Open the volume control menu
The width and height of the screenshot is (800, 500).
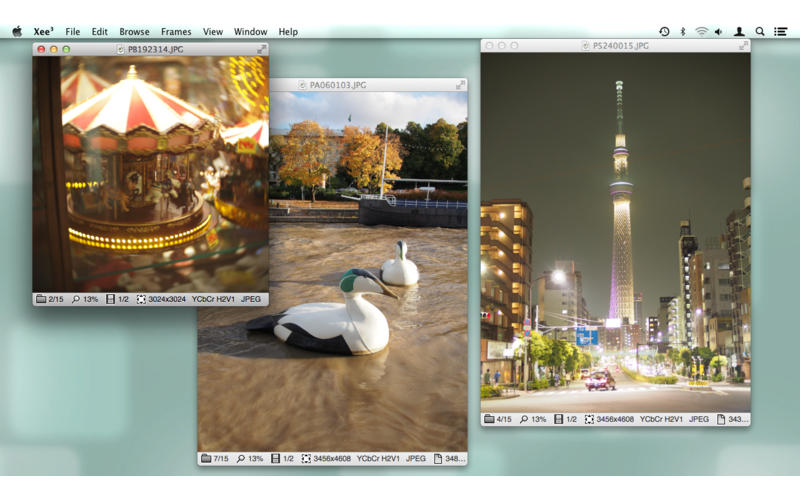[x=719, y=32]
